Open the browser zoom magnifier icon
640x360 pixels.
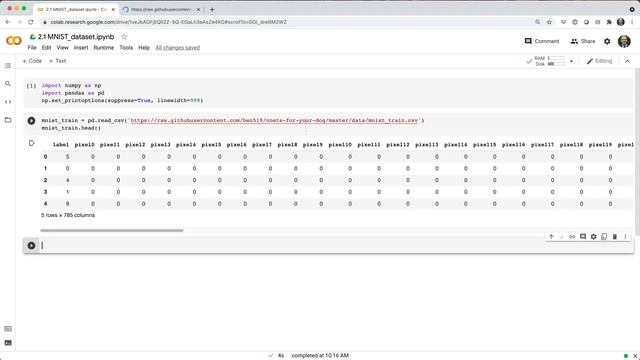538,22
